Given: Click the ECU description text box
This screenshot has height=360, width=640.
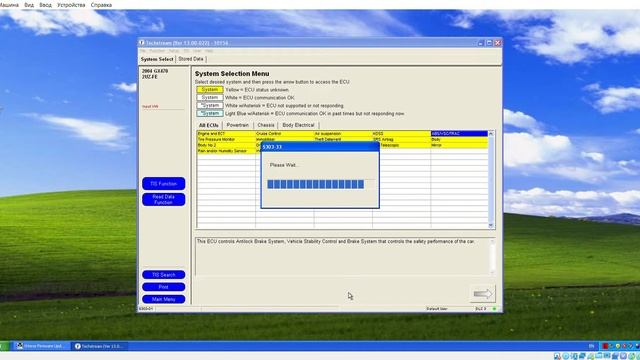Looking at the screenshot, I should pos(345,256).
